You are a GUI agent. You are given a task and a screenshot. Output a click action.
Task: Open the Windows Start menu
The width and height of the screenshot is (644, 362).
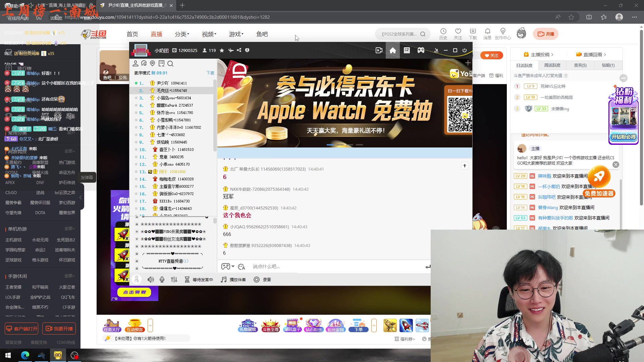pyautogui.click(x=8, y=355)
